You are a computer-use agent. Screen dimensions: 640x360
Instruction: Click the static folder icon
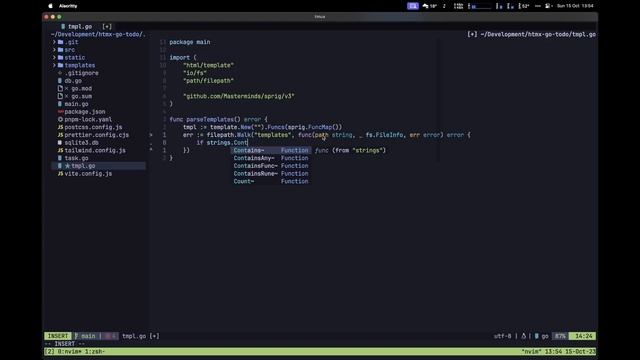click(60, 58)
